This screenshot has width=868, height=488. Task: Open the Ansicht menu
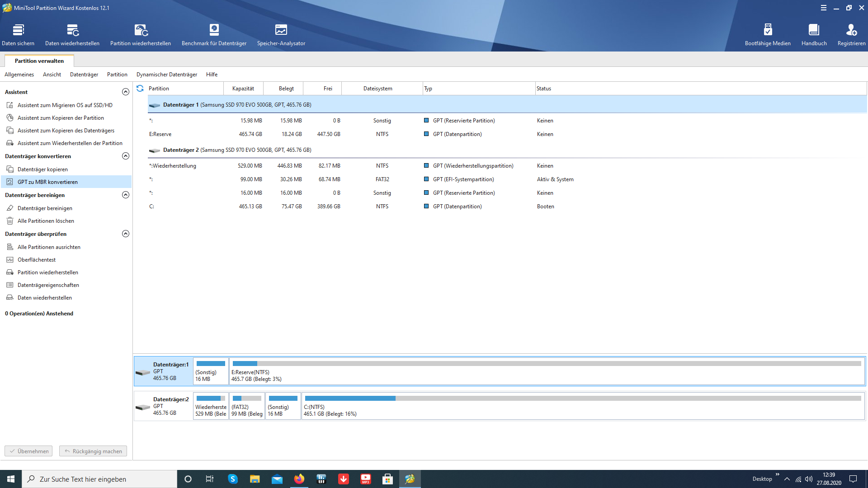point(52,75)
